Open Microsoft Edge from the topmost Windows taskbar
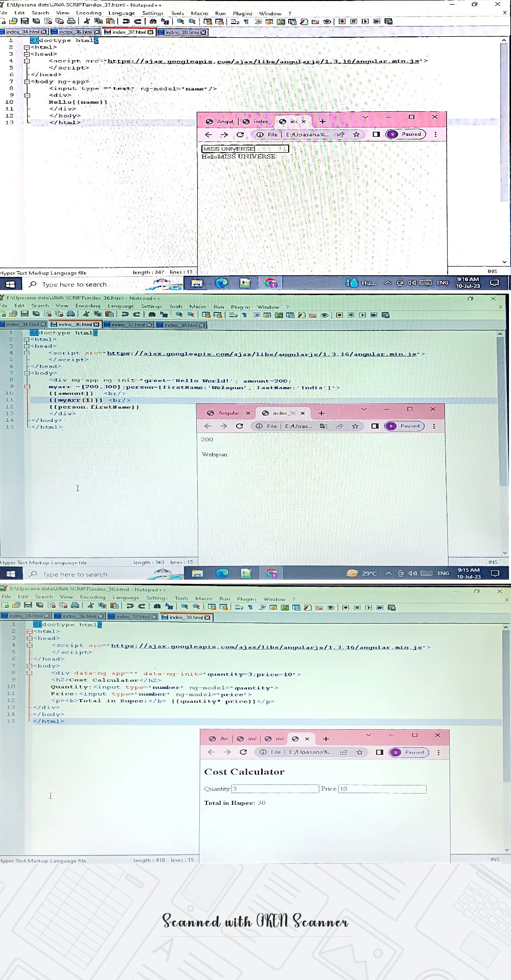This screenshot has width=511, height=980. (221, 283)
